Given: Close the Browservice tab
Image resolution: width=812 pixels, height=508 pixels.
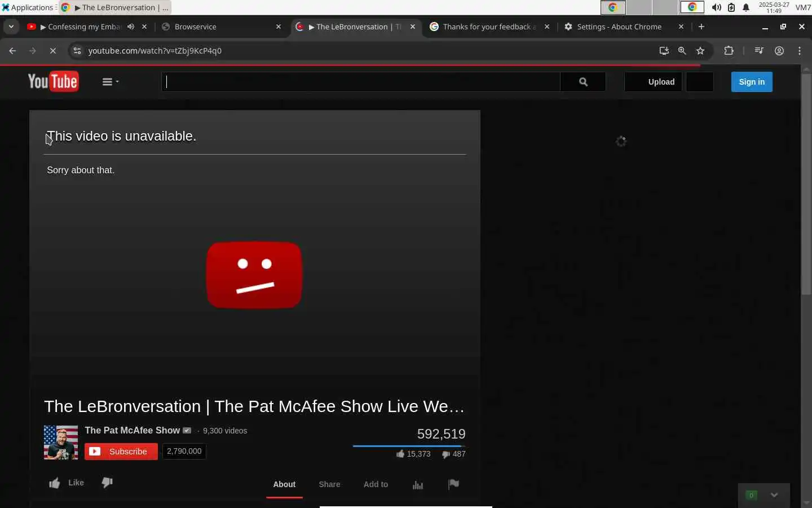Looking at the screenshot, I should [279, 27].
